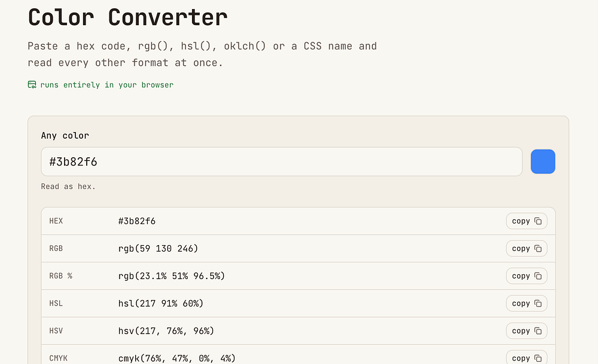Click the rgb(23.1% 51% 96.5%) output value
598x364 pixels.
tap(172, 276)
